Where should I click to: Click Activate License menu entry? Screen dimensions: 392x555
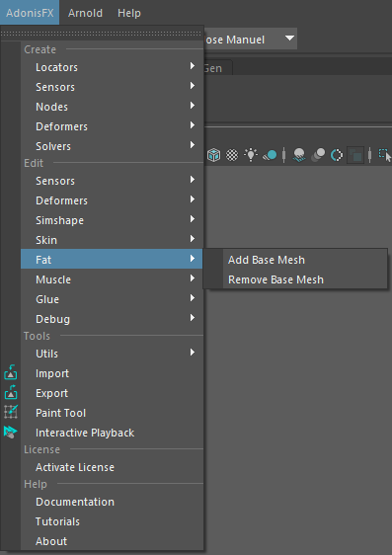(112, 467)
